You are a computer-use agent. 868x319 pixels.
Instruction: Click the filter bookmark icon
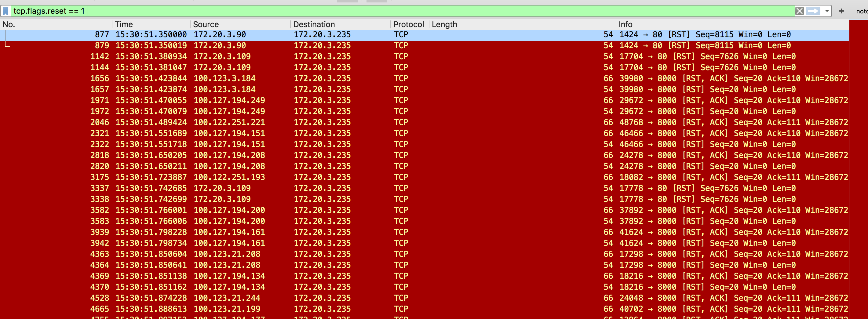click(6, 11)
